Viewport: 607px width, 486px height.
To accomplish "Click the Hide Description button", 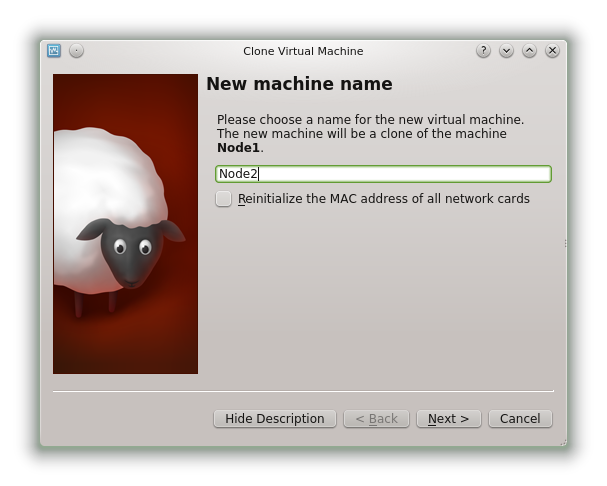I will (x=275, y=419).
